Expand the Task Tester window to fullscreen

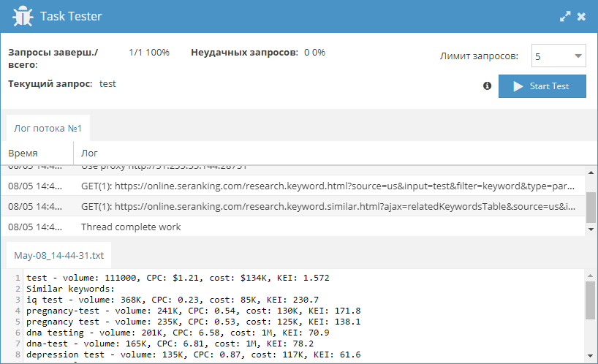[x=565, y=16]
